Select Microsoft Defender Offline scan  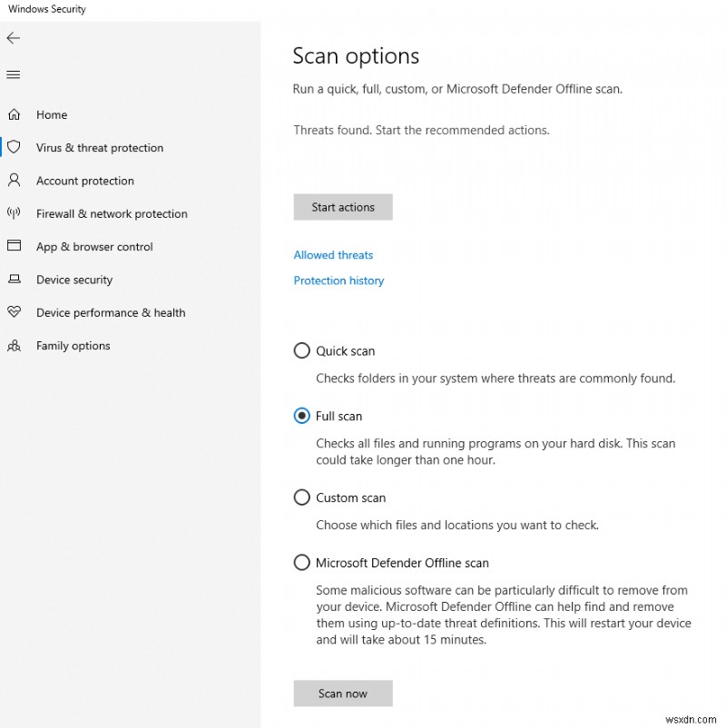pos(301,562)
